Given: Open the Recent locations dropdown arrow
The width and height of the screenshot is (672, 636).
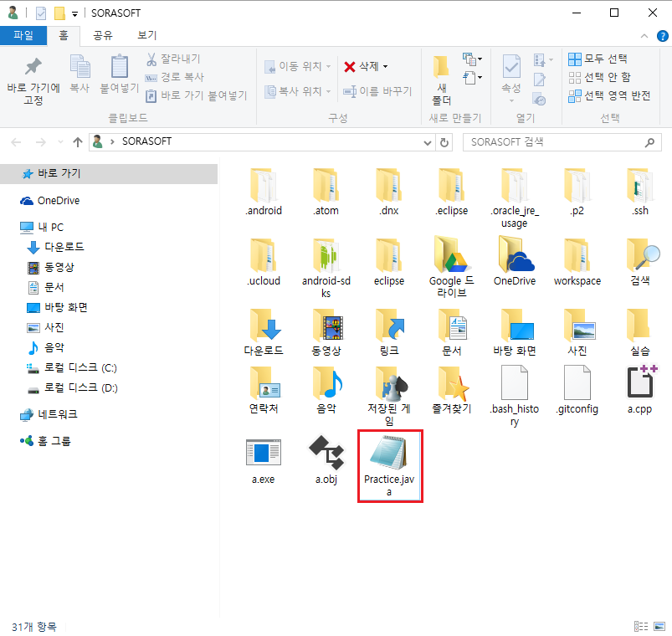Looking at the screenshot, I should coord(60,142).
